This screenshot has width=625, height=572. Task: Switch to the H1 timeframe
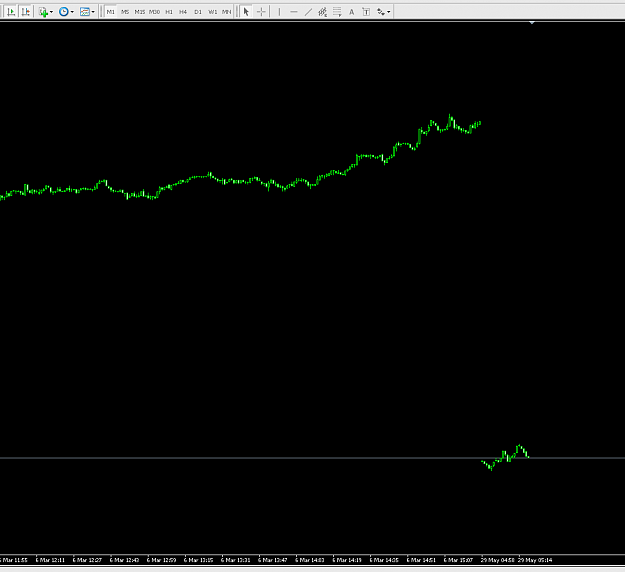pyautogui.click(x=169, y=12)
